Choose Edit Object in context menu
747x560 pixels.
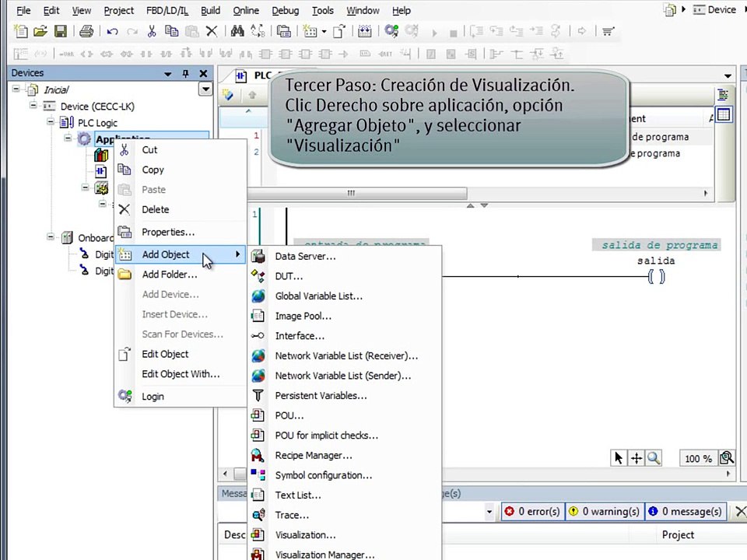coord(181,354)
